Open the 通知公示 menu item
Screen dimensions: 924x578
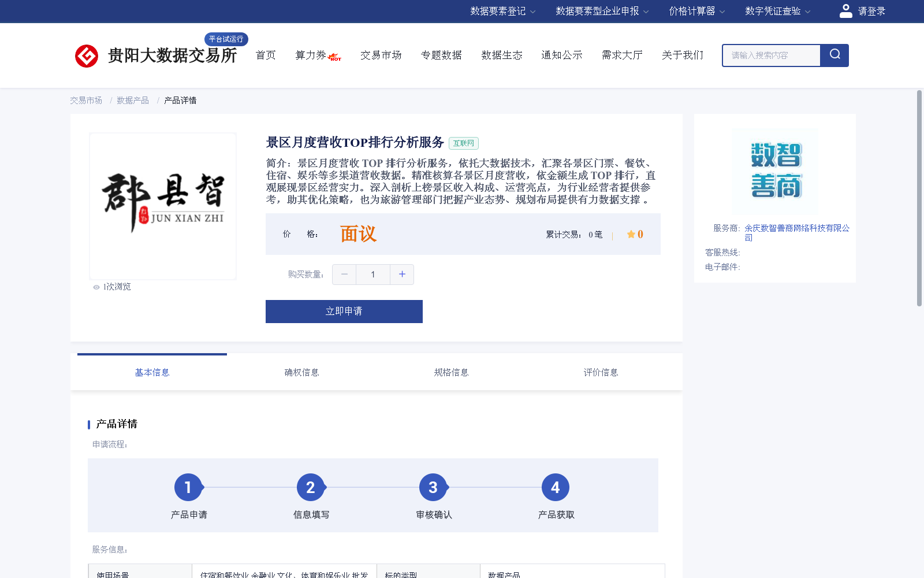(562, 55)
